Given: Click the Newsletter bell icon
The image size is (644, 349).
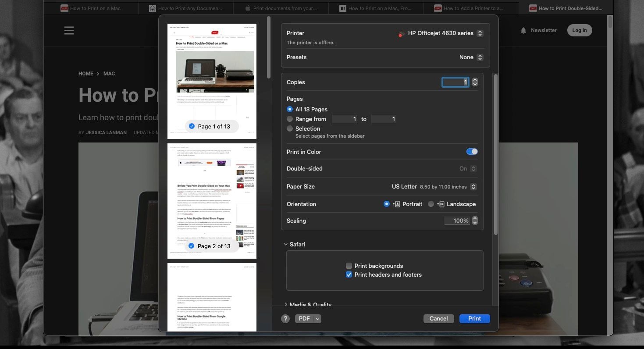Looking at the screenshot, I should pyautogui.click(x=523, y=30).
